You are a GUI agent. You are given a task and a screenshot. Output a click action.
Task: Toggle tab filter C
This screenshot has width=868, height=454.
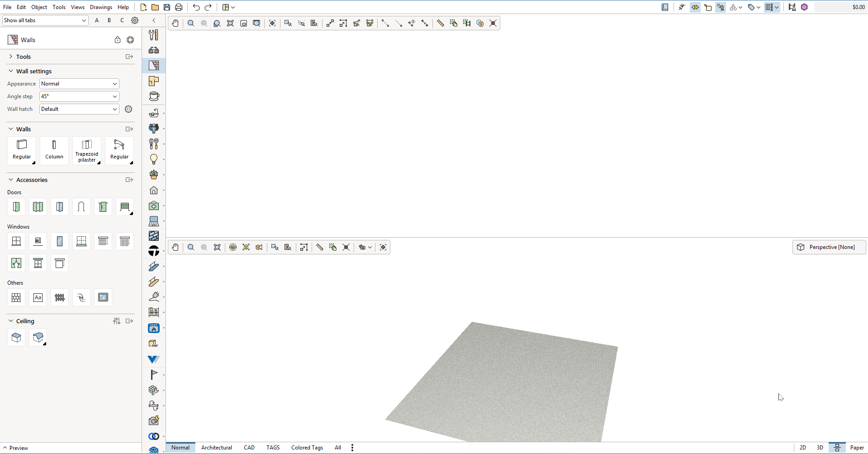click(x=122, y=20)
